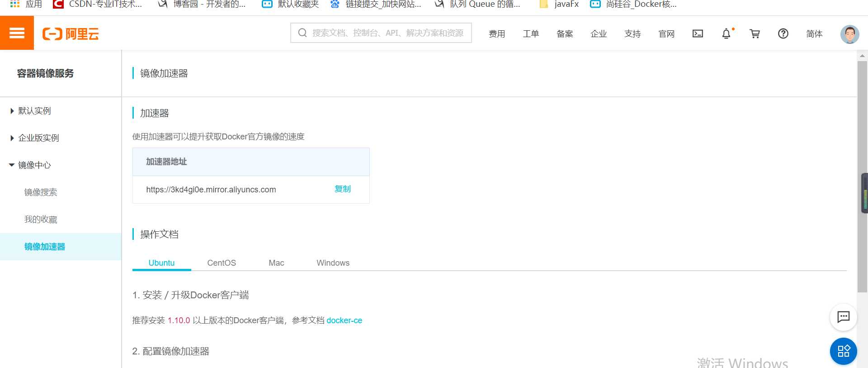Open the orange hamburger menu
Screen dimensions: 868x368
tap(17, 33)
